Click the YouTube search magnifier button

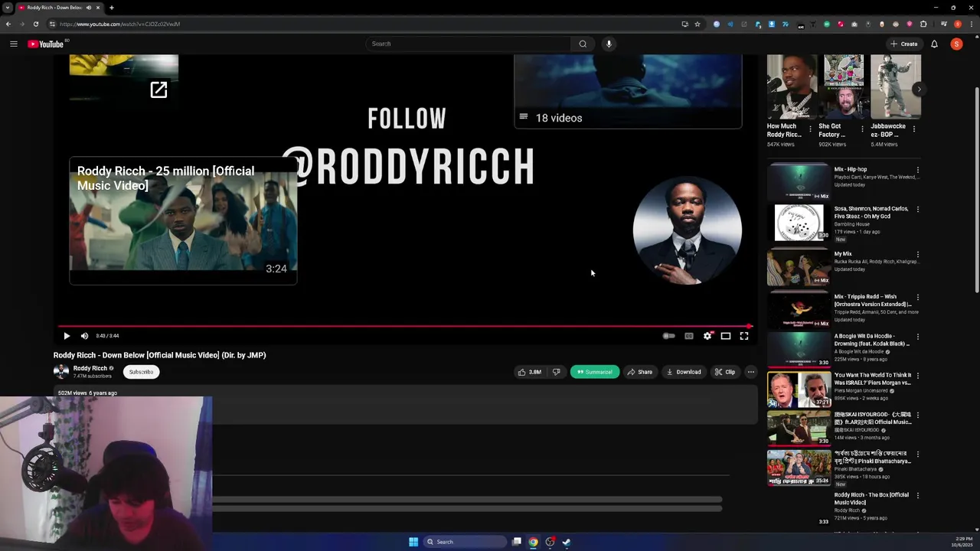click(x=583, y=44)
